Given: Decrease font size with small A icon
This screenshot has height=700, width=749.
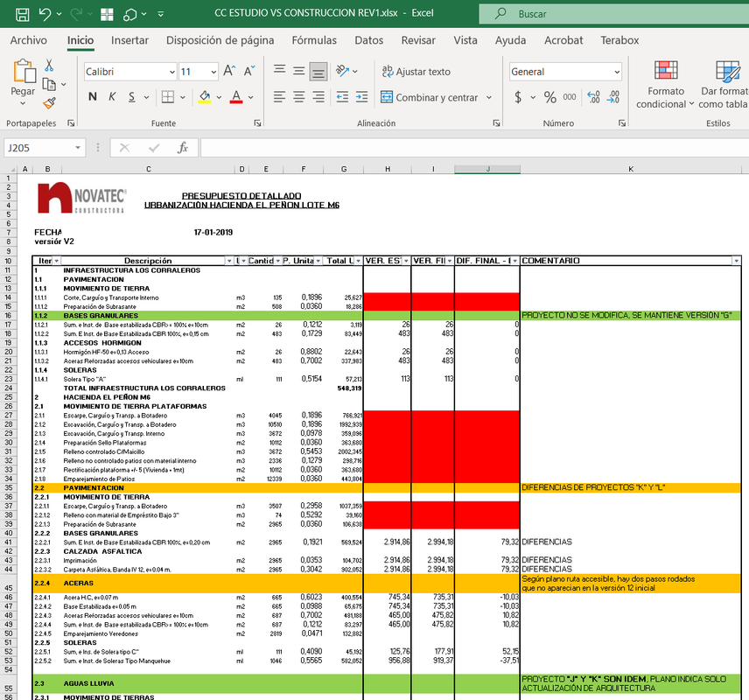Looking at the screenshot, I should click(x=248, y=71).
